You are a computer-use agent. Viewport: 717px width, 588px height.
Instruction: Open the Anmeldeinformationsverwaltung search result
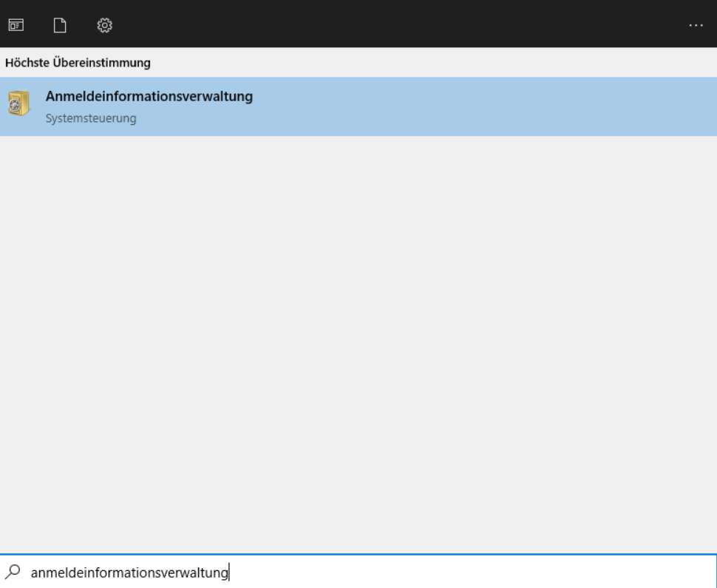tap(358, 106)
